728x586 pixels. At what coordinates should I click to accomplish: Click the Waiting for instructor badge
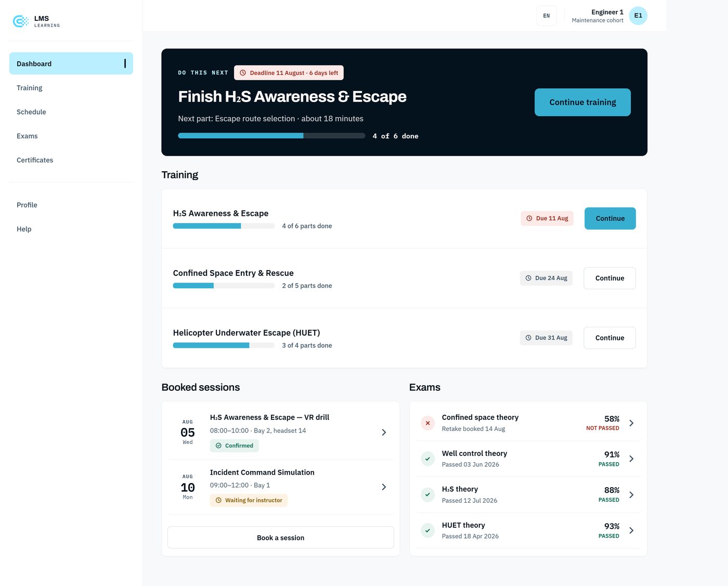point(249,500)
